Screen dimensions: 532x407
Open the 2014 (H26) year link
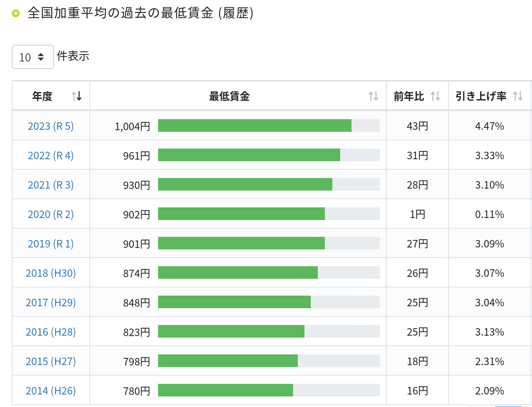pos(50,390)
